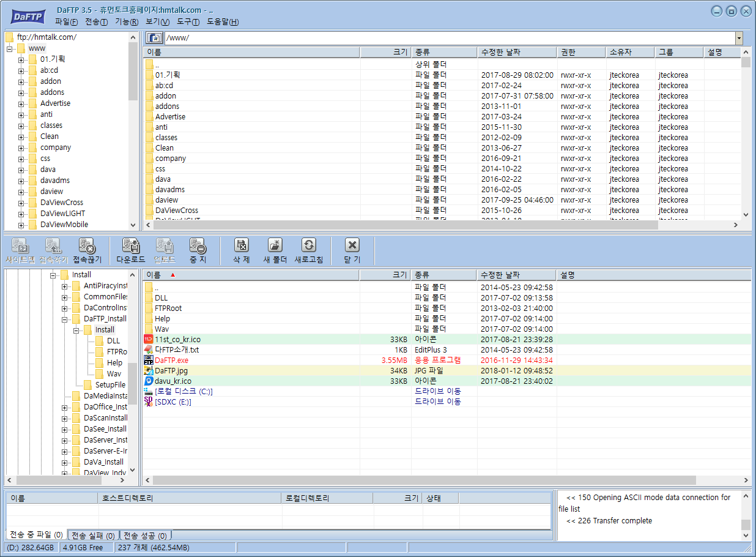The height and width of the screenshot is (557, 756).
Task: Disconnect using the 접속끊기 toolbar icon
Action: click(x=87, y=246)
